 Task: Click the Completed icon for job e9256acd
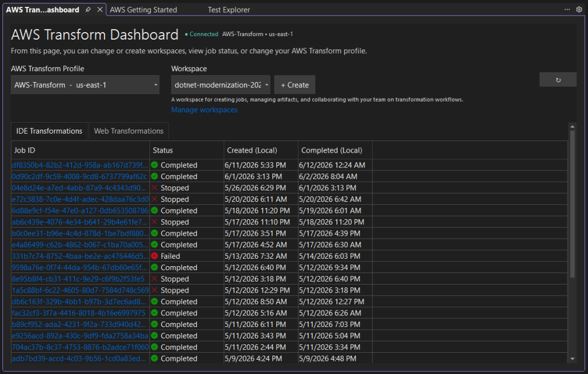154,336
